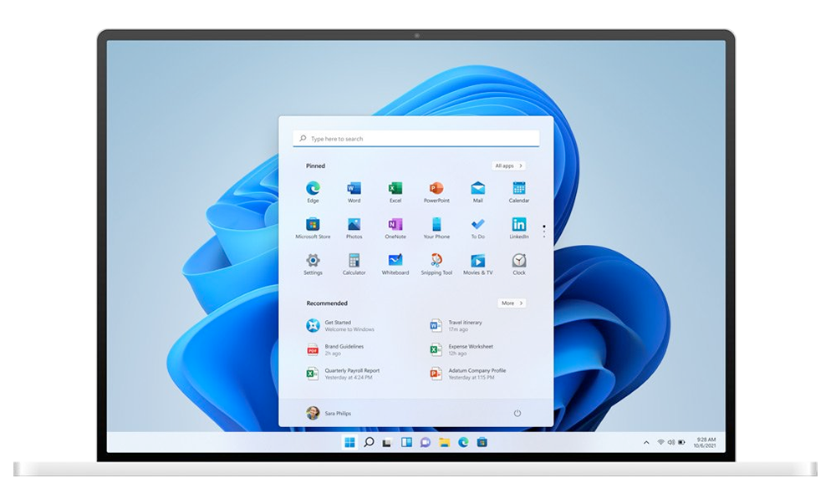Open the Your Phone app
The height and width of the screenshot is (504, 836).
pyautogui.click(x=436, y=227)
